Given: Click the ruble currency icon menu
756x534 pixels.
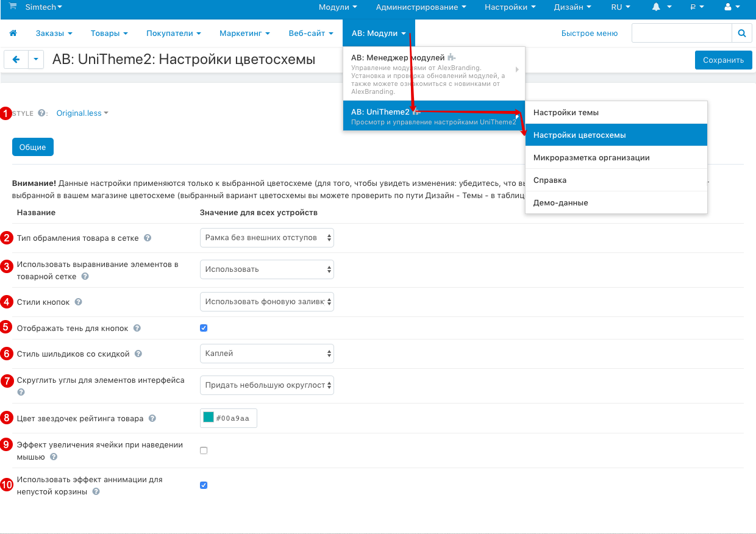Looking at the screenshot, I should (693, 7).
